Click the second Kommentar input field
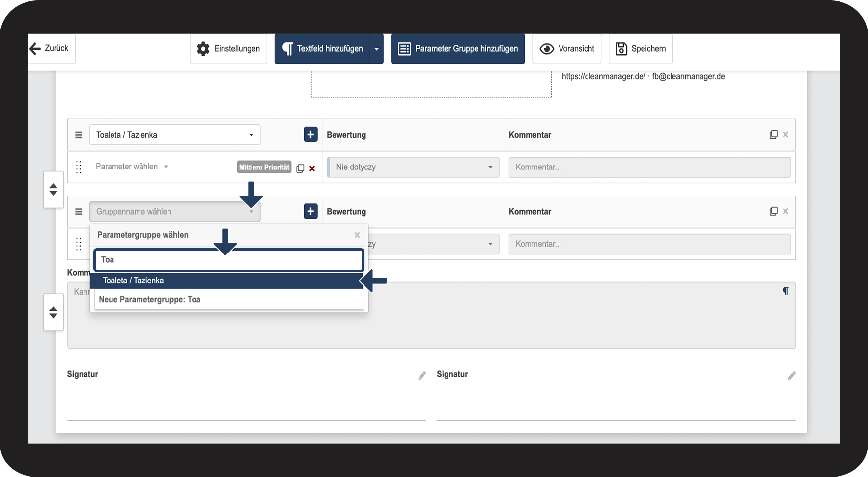 pyautogui.click(x=649, y=244)
